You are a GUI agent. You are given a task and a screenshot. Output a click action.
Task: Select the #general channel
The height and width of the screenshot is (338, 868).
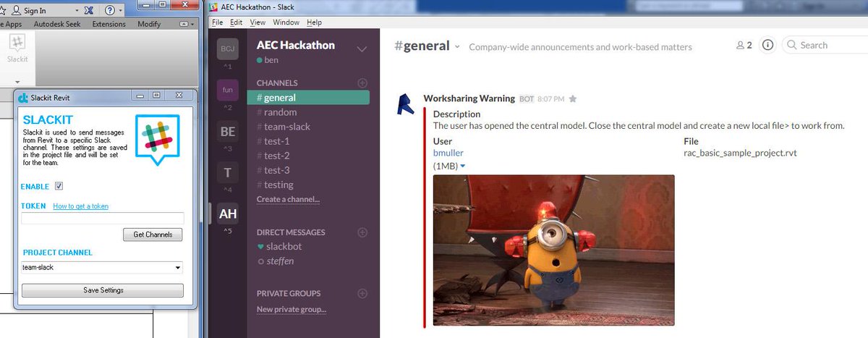308,97
